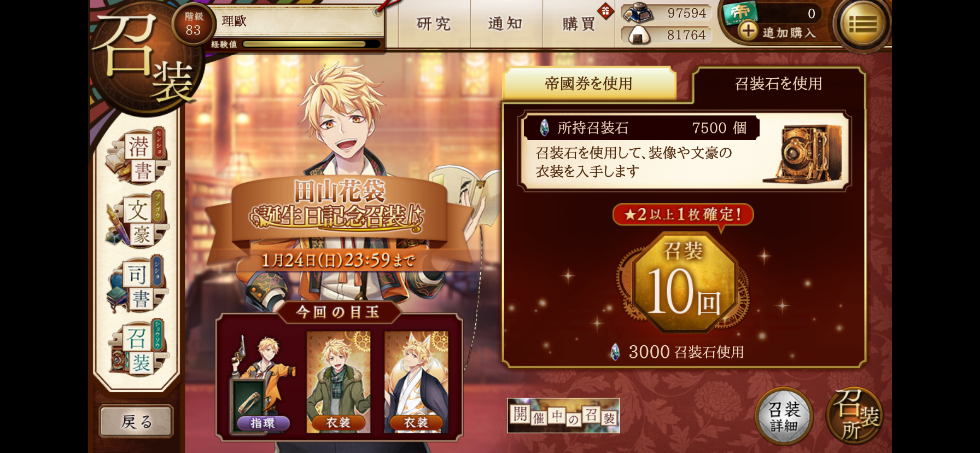Open the 購買 menu

point(579,24)
